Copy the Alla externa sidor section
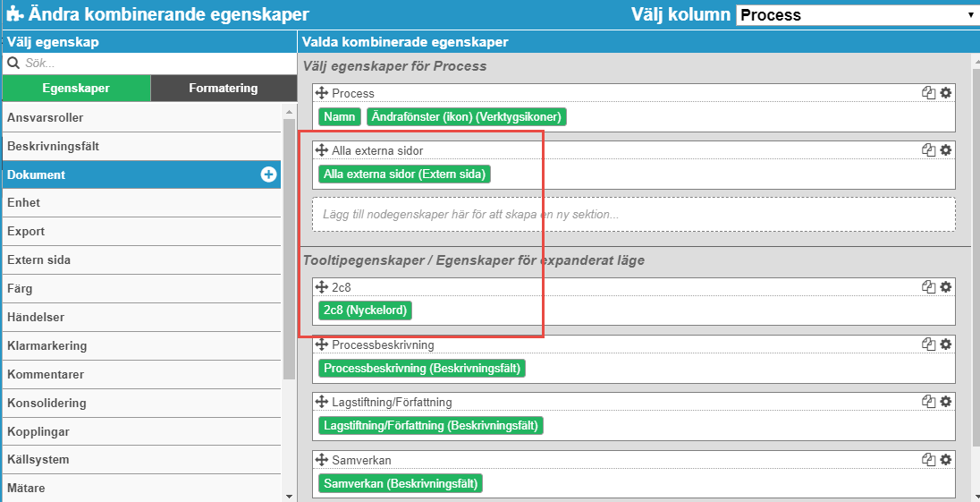Image resolution: width=980 pixels, height=502 pixels. tap(929, 150)
